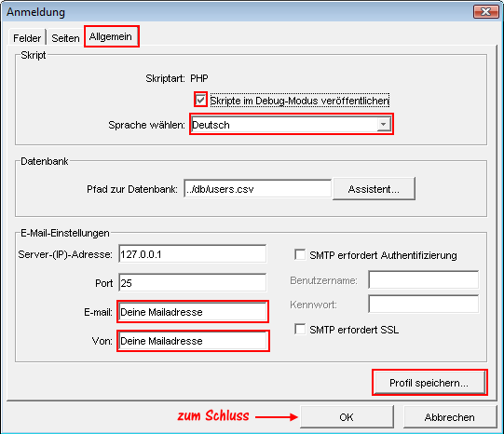Select the Allgemein tab
The image size is (504, 434).
coord(111,36)
